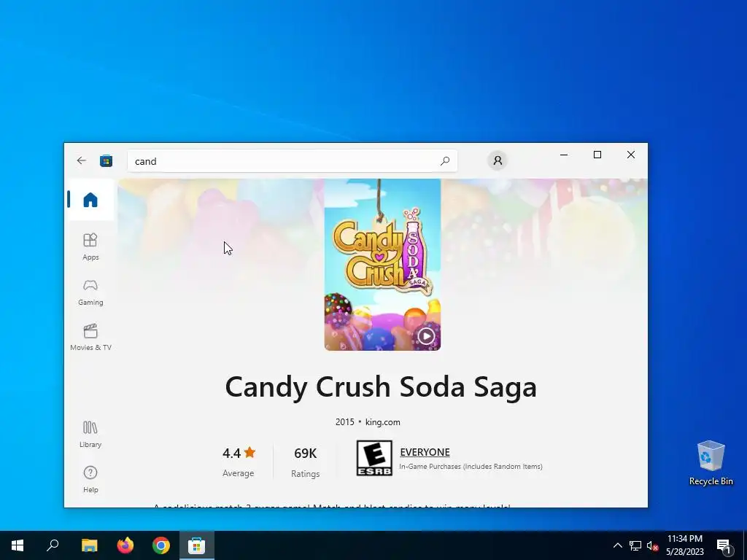Image resolution: width=747 pixels, height=560 pixels.
Task: Show hidden system tray icons
Action: (617, 545)
